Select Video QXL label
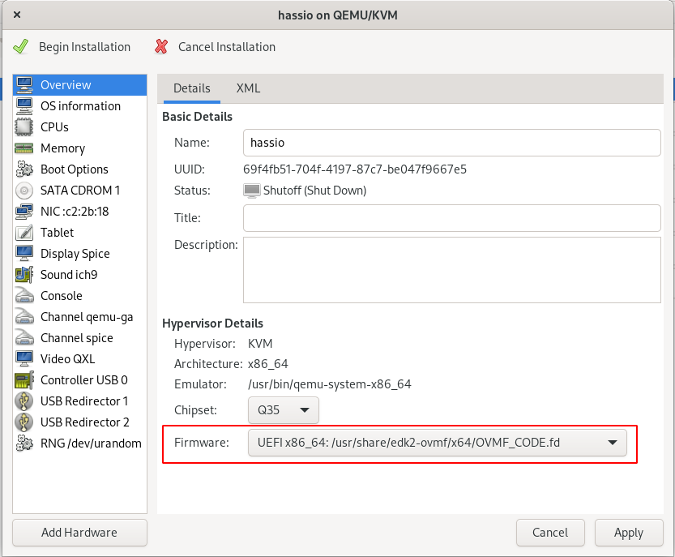This screenshot has height=557, width=675. (x=68, y=359)
